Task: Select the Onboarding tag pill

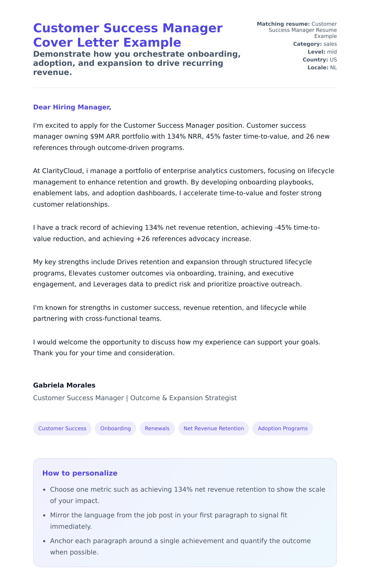Action: tap(115, 428)
